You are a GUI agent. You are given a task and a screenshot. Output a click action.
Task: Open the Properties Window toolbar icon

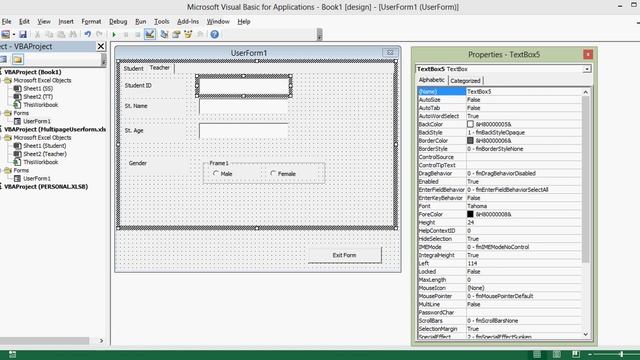[x=176, y=34]
